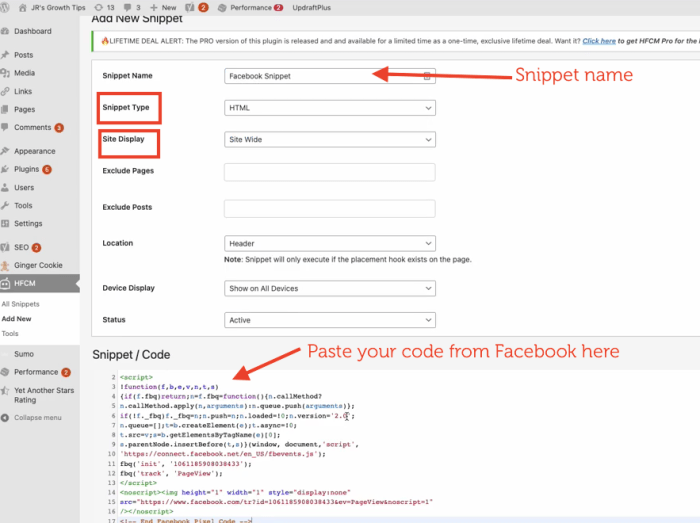Select All Snippets submenu item
This screenshot has height=523, width=700.
[21, 303]
